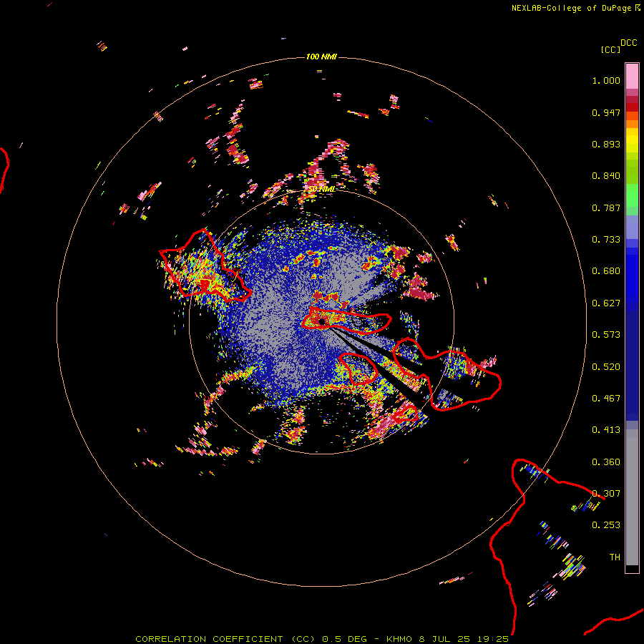644x644 pixels.
Task: Select the 0.520 scale value
Action: pyautogui.click(x=606, y=367)
